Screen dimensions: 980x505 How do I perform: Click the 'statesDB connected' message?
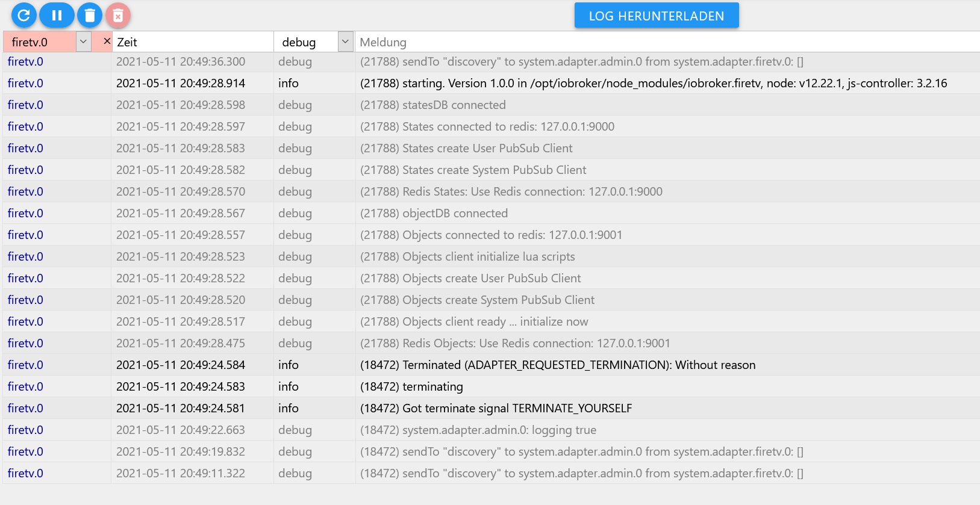click(x=433, y=105)
